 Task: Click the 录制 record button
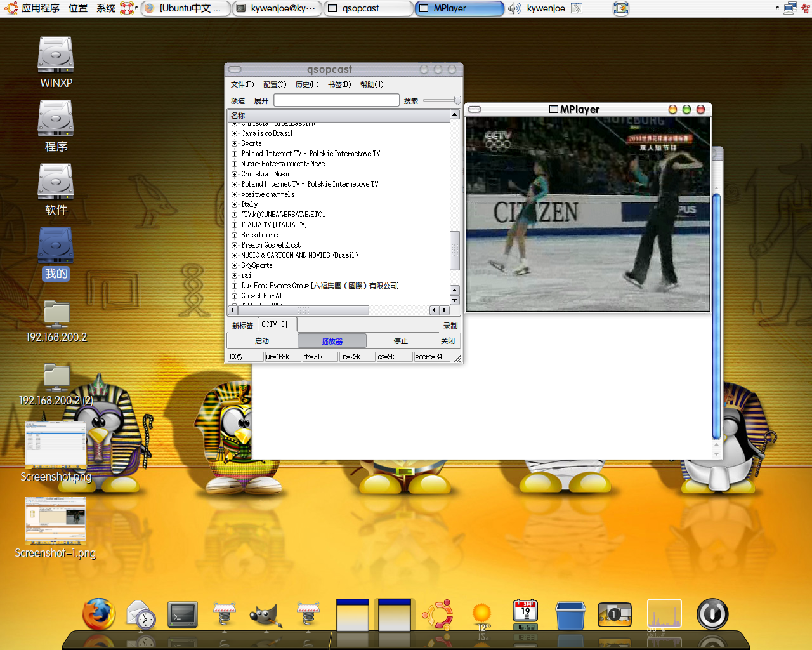[450, 326]
